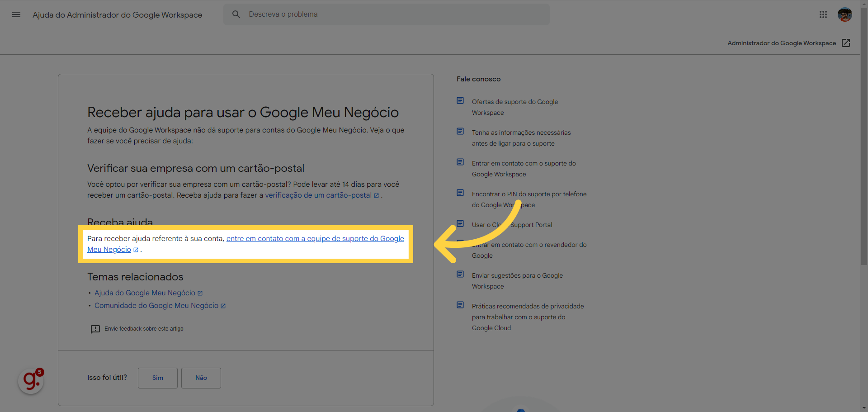Click the feedback speech-bubble icon
Screen dimensions: 868x412
pos(95,329)
